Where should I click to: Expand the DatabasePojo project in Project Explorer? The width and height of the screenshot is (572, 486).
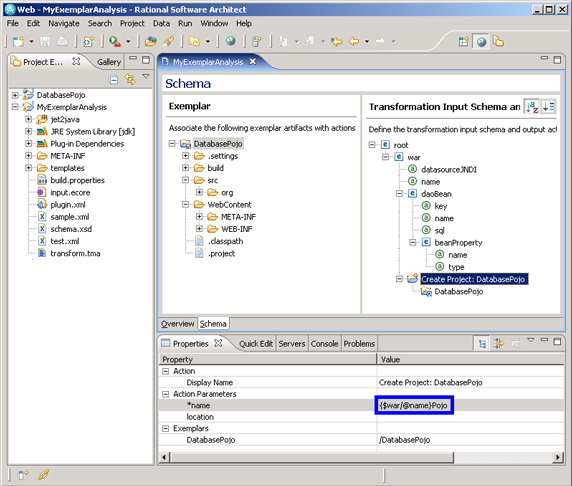click(x=15, y=95)
